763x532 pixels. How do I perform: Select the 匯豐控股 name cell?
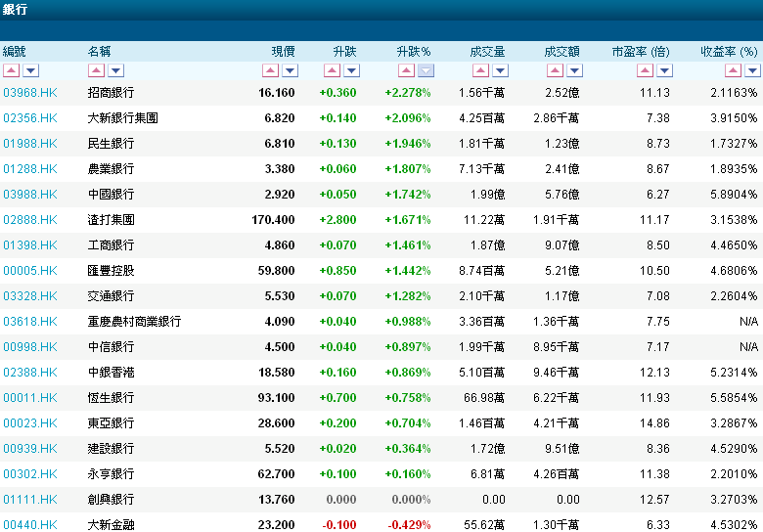pyautogui.click(x=111, y=271)
